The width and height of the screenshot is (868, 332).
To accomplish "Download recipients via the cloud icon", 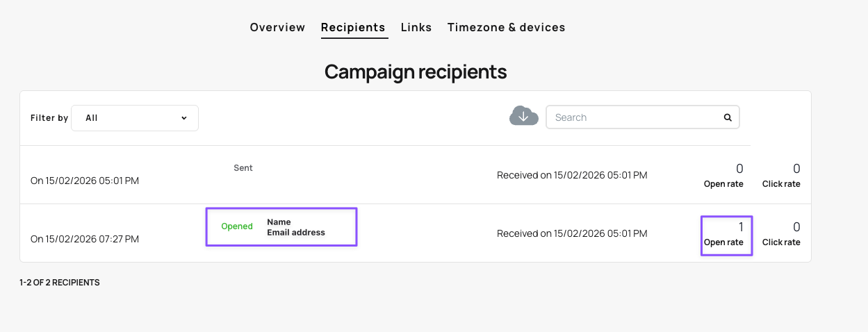I will (x=524, y=117).
